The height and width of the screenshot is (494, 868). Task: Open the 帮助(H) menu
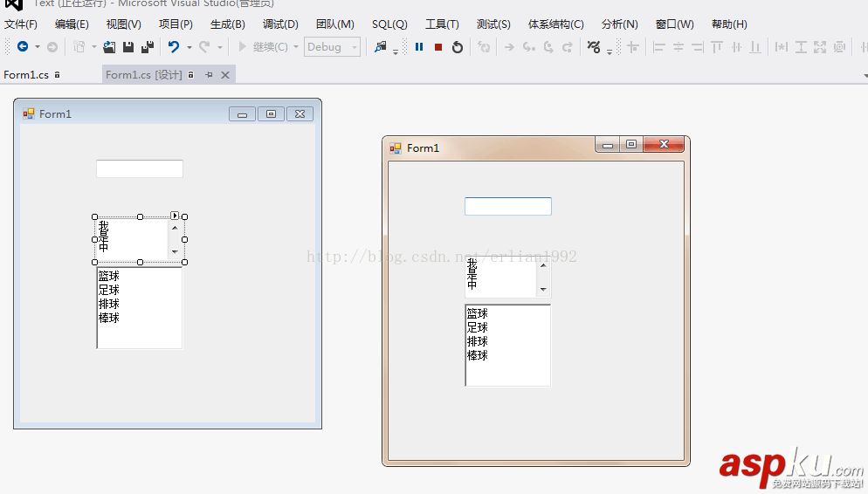(729, 24)
